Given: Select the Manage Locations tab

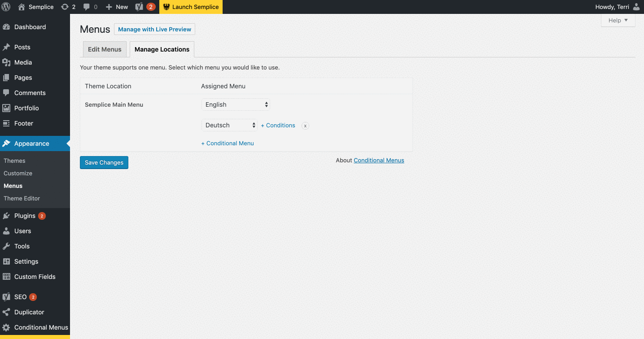Looking at the screenshot, I should 162,49.
